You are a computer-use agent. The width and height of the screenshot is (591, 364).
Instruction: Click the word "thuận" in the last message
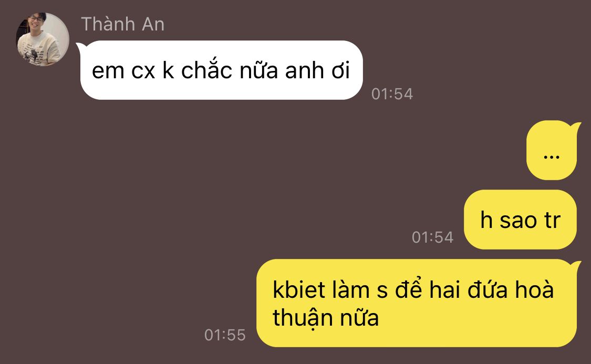click(x=303, y=318)
